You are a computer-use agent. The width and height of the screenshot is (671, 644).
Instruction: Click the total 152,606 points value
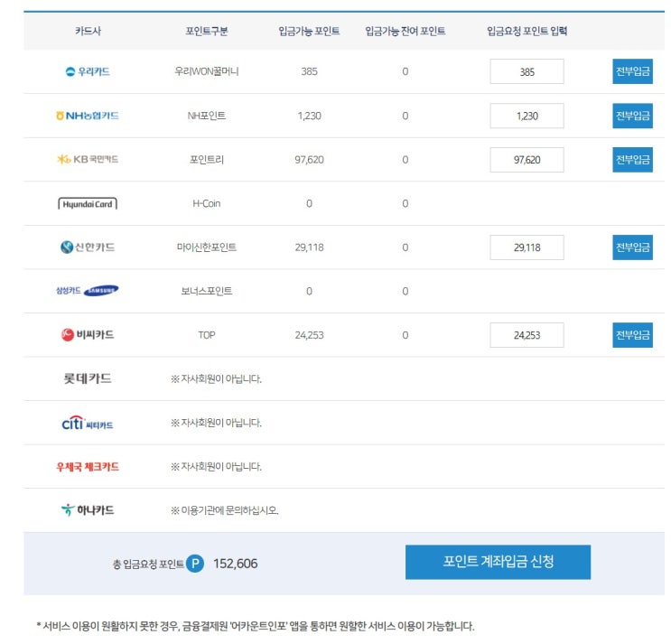(x=236, y=564)
